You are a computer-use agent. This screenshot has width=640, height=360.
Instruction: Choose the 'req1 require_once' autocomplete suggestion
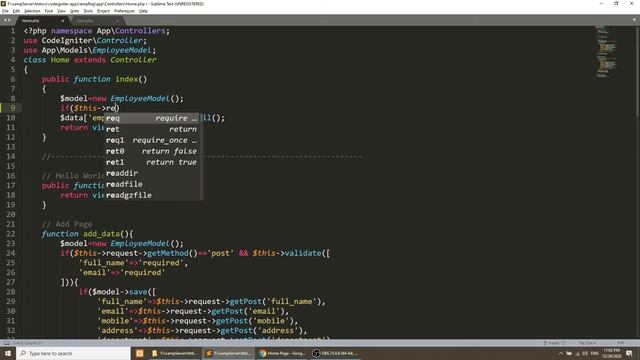151,140
